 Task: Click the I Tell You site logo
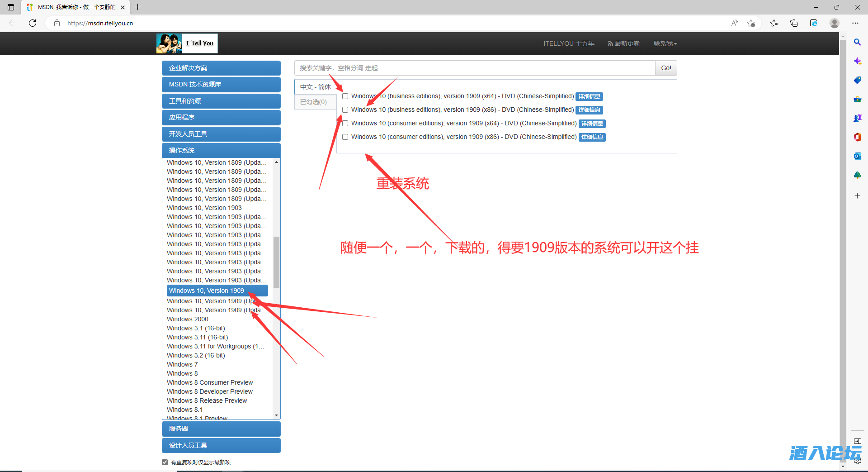point(187,43)
